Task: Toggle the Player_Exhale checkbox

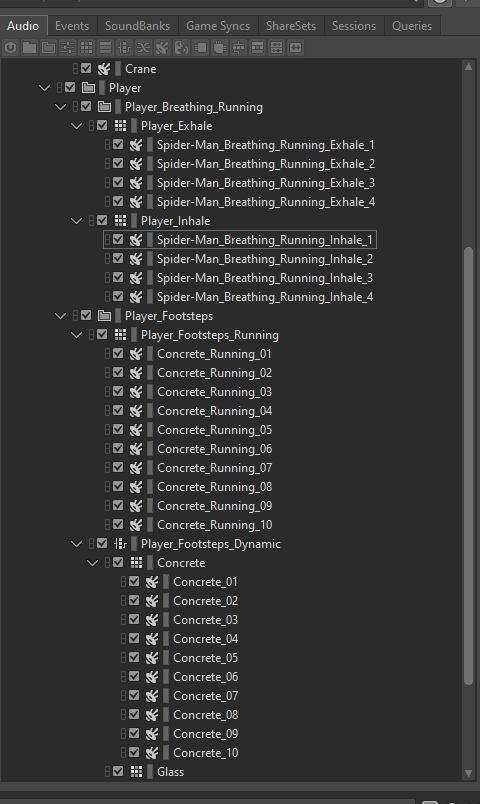Action: (x=102, y=125)
